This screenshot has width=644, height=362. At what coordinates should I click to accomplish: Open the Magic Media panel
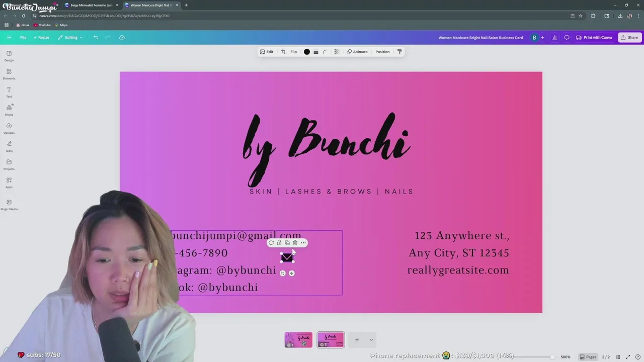(x=9, y=205)
